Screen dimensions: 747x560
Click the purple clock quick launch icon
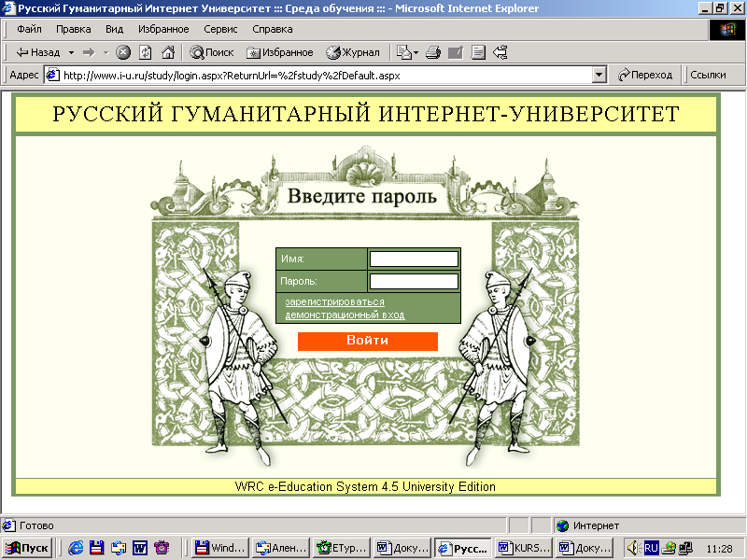pyautogui.click(x=162, y=548)
